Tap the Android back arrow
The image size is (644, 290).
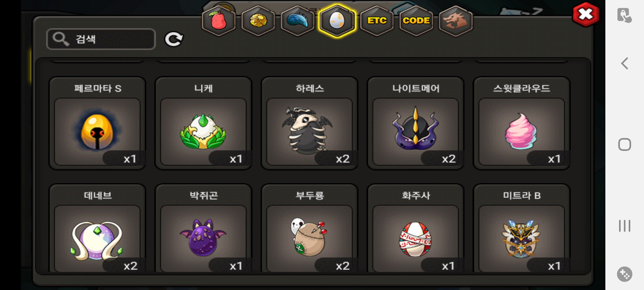(x=625, y=64)
